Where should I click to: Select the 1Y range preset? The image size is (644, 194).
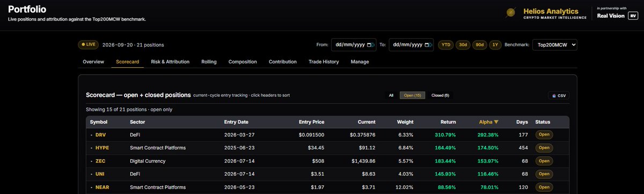click(x=495, y=45)
